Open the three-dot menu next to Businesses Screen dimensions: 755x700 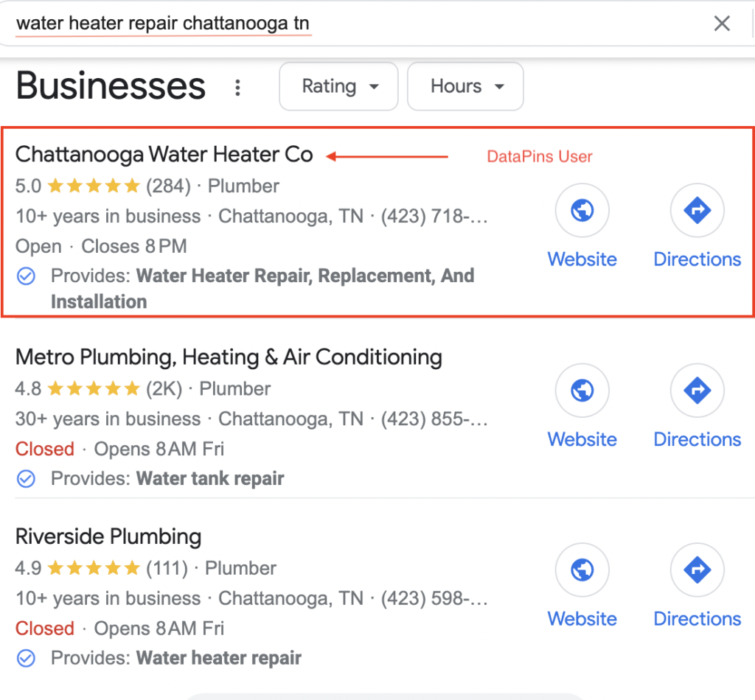[237, 88]
